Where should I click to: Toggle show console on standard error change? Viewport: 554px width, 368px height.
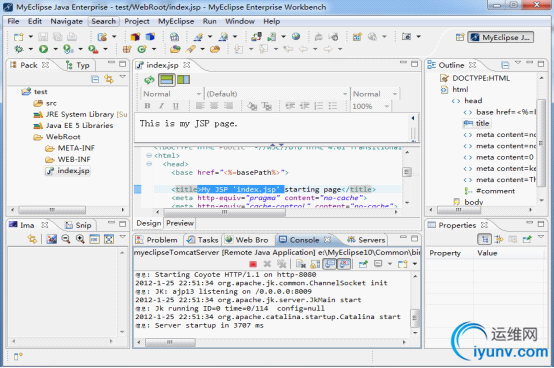pos(344,264)
